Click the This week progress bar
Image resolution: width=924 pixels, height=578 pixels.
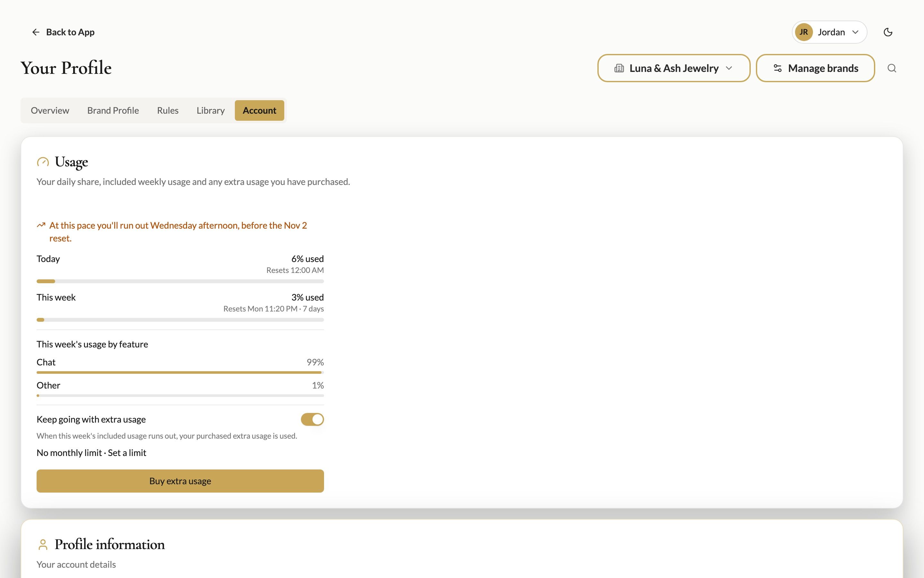tap(180, 320)
